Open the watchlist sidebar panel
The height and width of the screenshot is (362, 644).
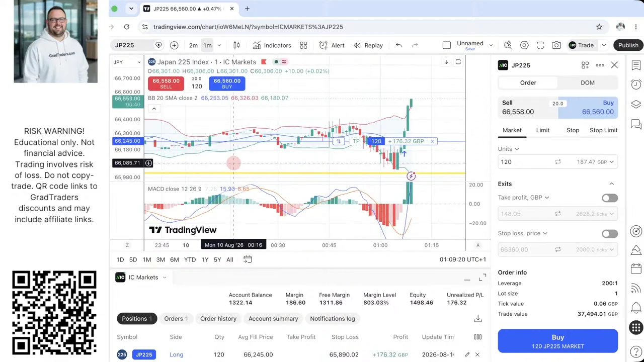(636, 65)
